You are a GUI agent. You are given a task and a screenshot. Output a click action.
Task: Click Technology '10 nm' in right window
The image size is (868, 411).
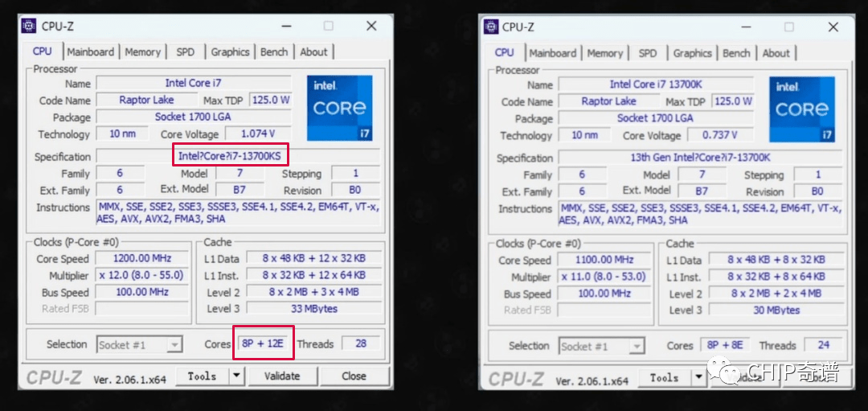tap(584, 135)
